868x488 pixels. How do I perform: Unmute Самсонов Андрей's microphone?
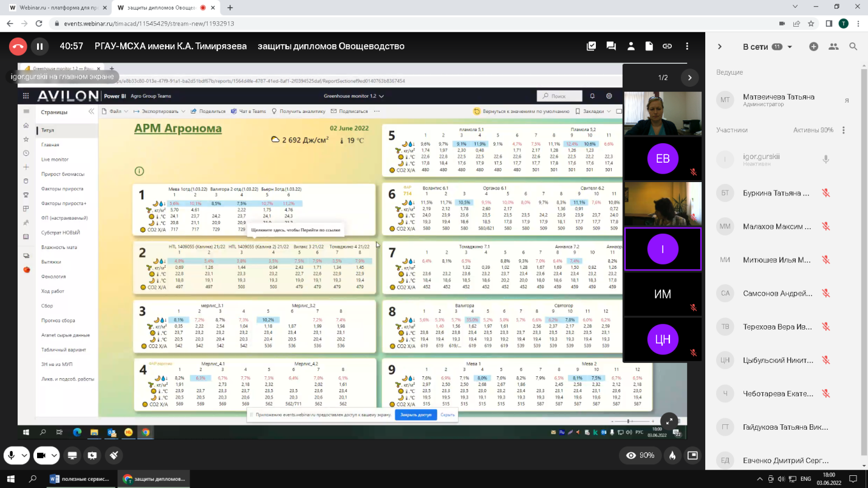(825, 293)
